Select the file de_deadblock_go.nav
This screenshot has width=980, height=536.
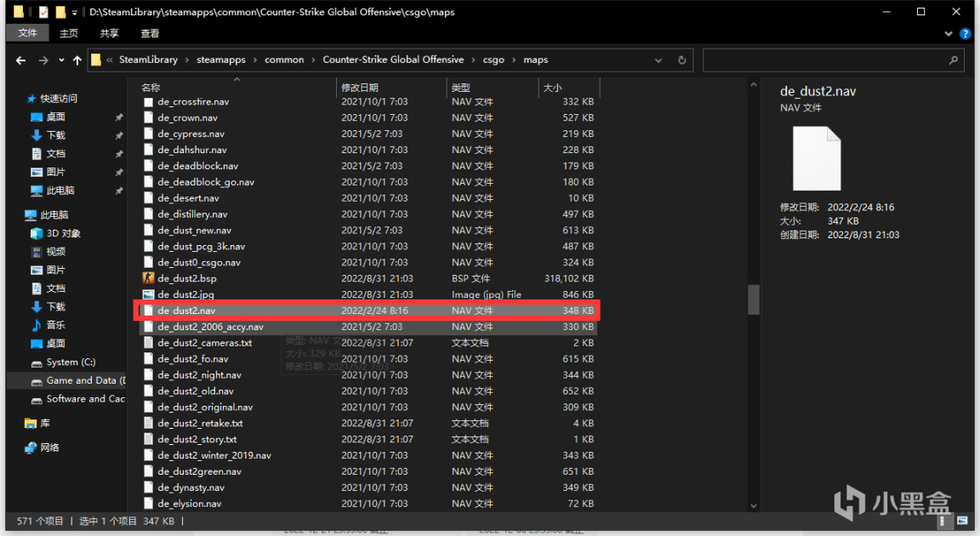(206, 182)
